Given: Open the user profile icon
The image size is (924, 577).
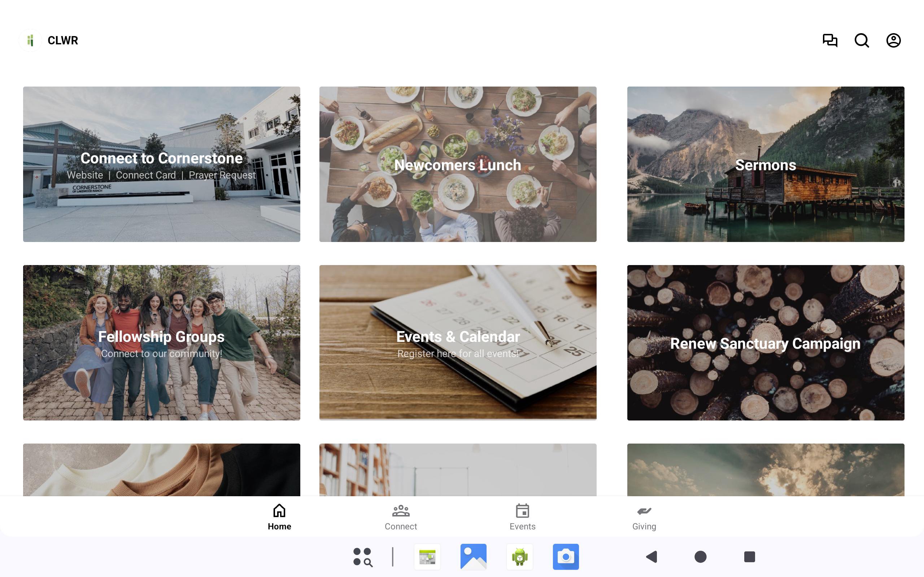Looking at the screenshot, I should click(x=893, y=40).
